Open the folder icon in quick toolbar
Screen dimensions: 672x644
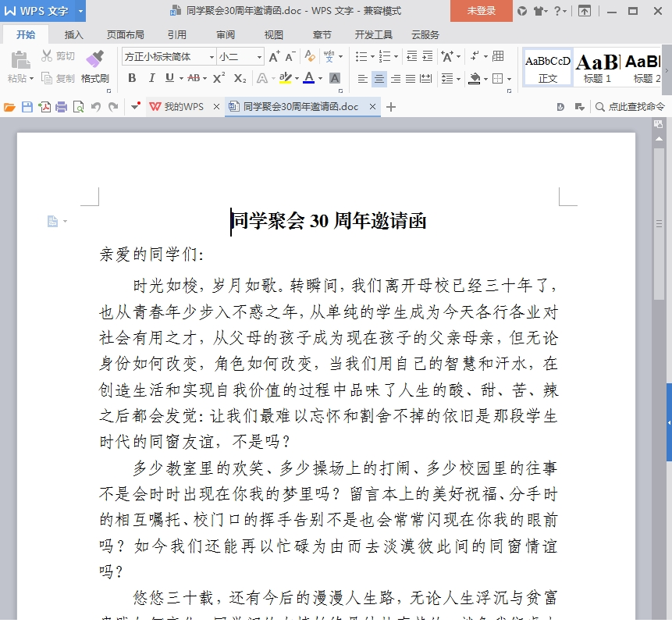9,107
